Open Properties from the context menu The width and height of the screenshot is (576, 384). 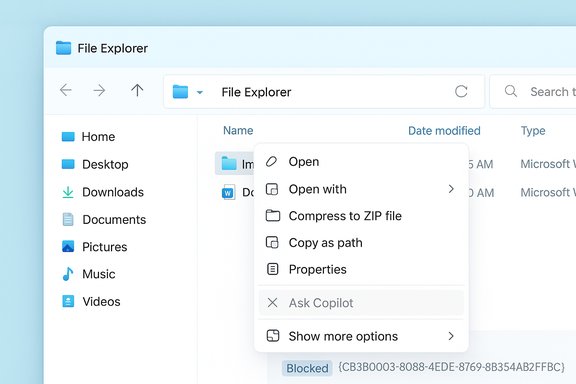[361, 269]
